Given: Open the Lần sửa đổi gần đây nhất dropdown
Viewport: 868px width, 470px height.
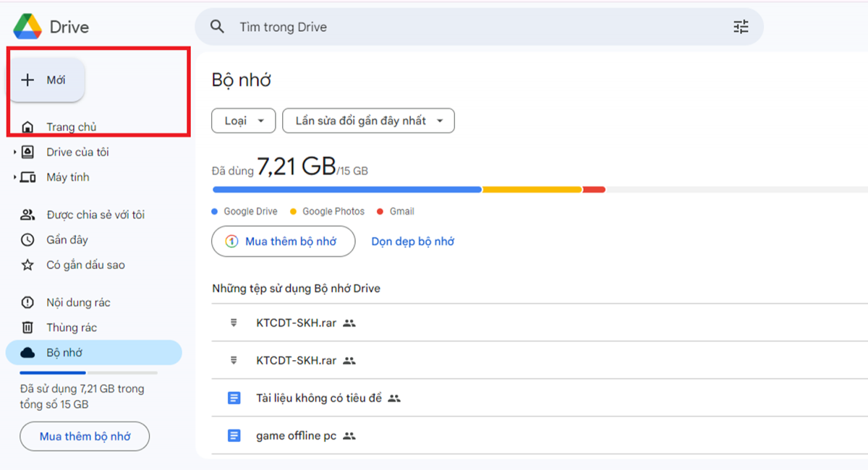Looking at the screenshot, I should (x=368, y=121).
